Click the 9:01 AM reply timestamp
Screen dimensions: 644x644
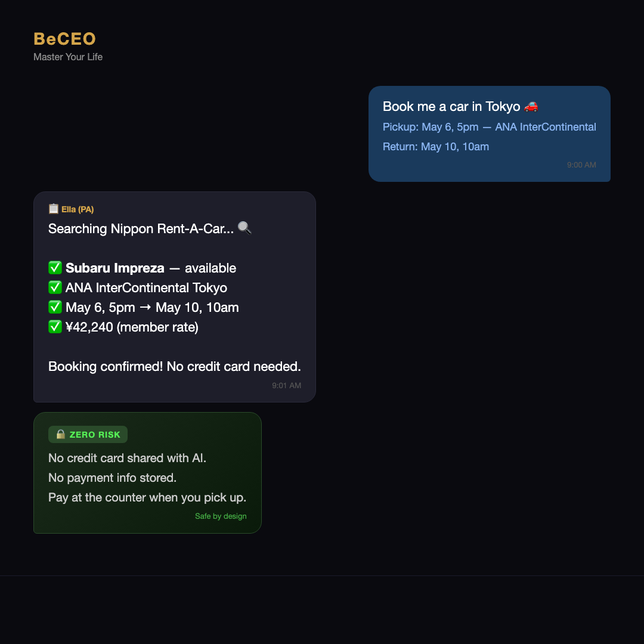286,386
